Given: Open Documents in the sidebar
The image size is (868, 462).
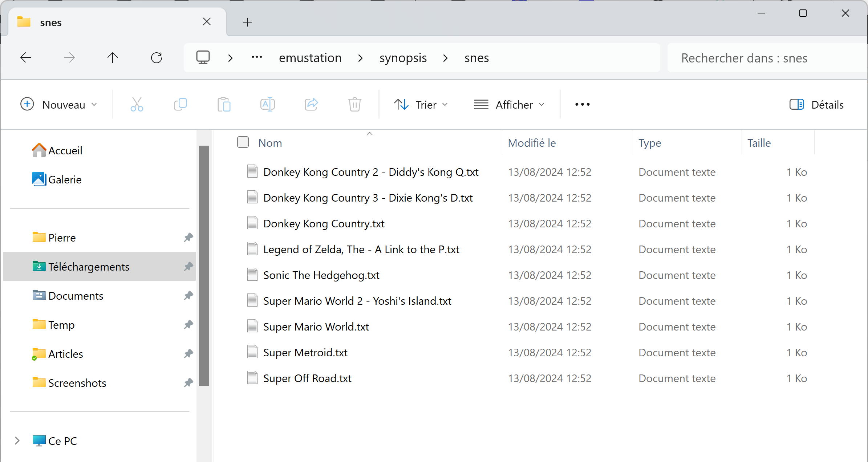Looking at the screenshot, I should tap(68, 296).
